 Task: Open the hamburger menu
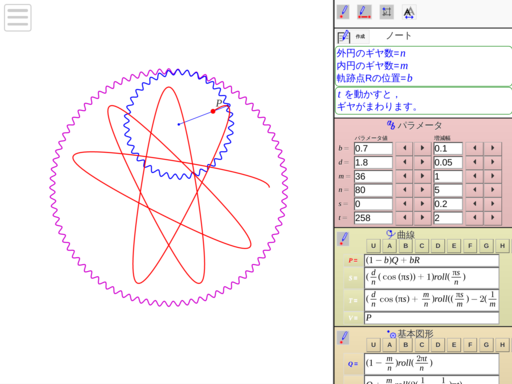click(x=18, y=18)
